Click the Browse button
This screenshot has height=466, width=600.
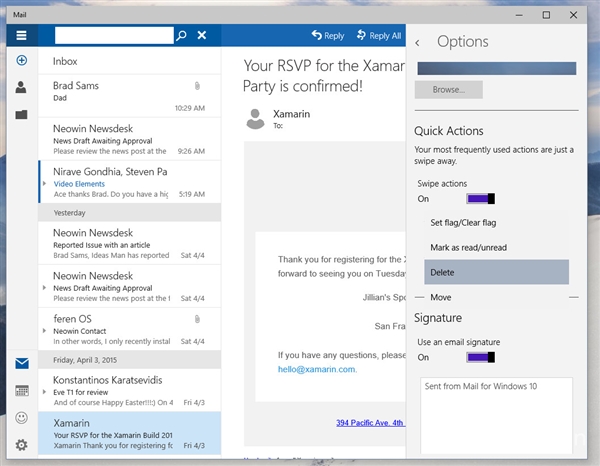pyautogui.click(x=449, y=90)
